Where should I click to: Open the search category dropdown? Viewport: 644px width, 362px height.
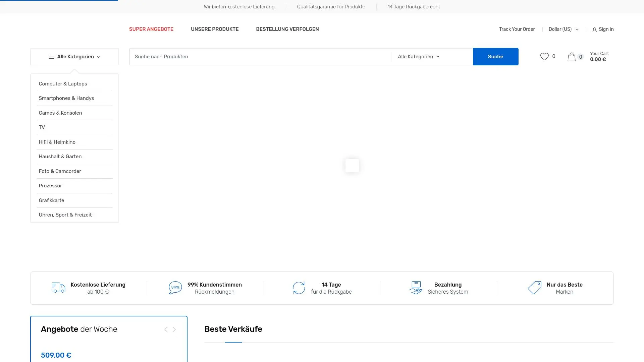click(x=418, y=57)
